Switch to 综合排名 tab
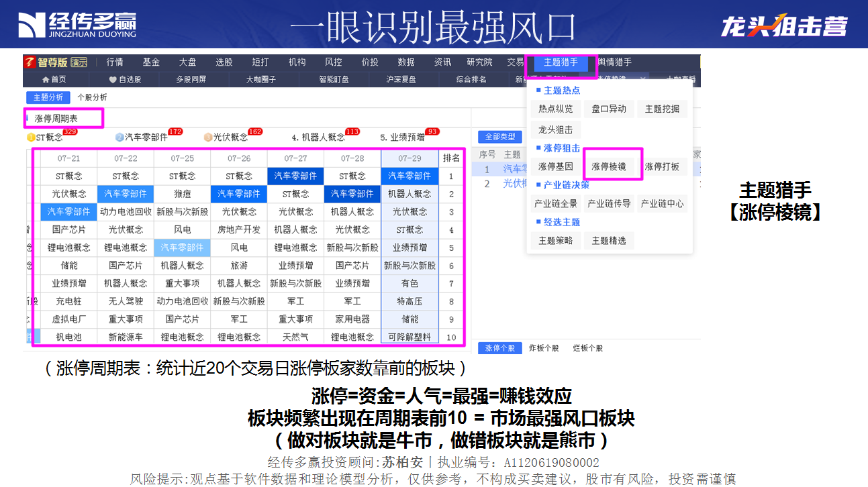This screenshot has height=487, width=868. 471,79
